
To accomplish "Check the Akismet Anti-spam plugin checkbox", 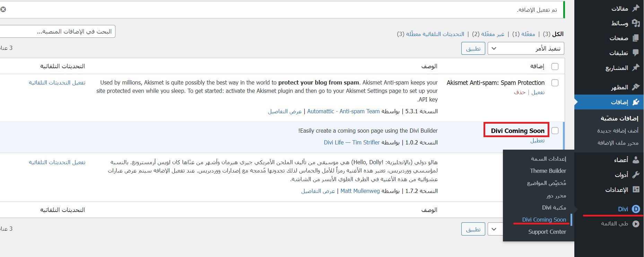I will (x=555, y=83).
